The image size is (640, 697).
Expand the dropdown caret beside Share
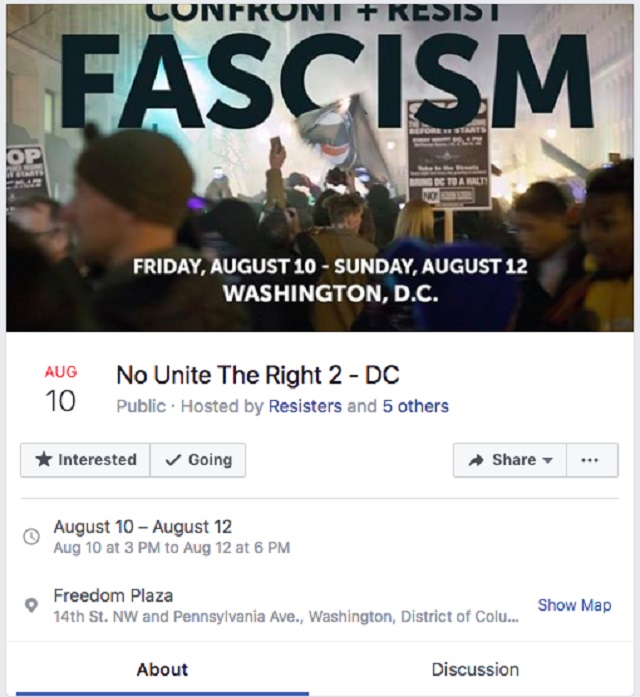coord(547,461)
